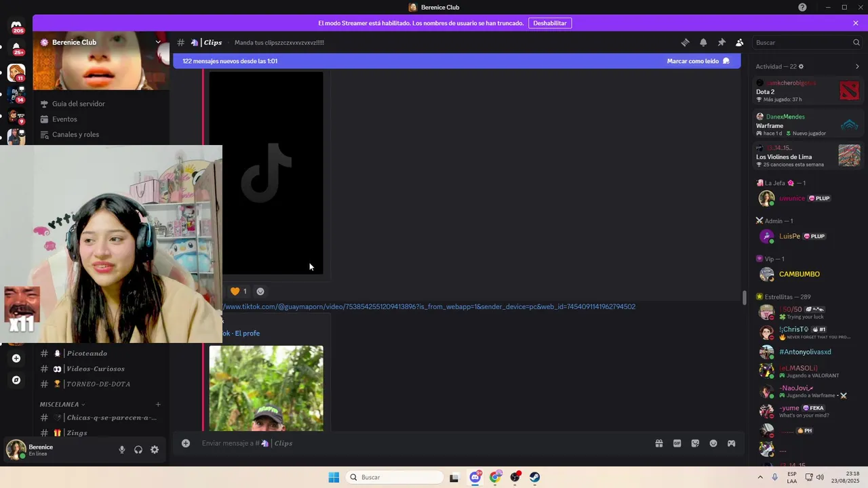Click the chat vertical scrollbar

click(x=744, y=297)
